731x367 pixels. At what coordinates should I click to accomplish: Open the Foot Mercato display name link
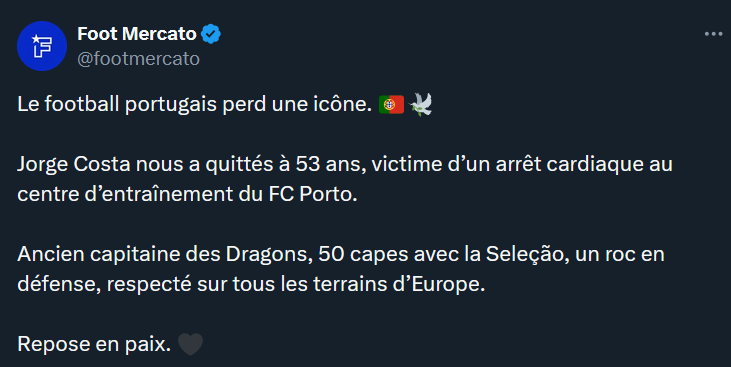[x=137, y=34]
